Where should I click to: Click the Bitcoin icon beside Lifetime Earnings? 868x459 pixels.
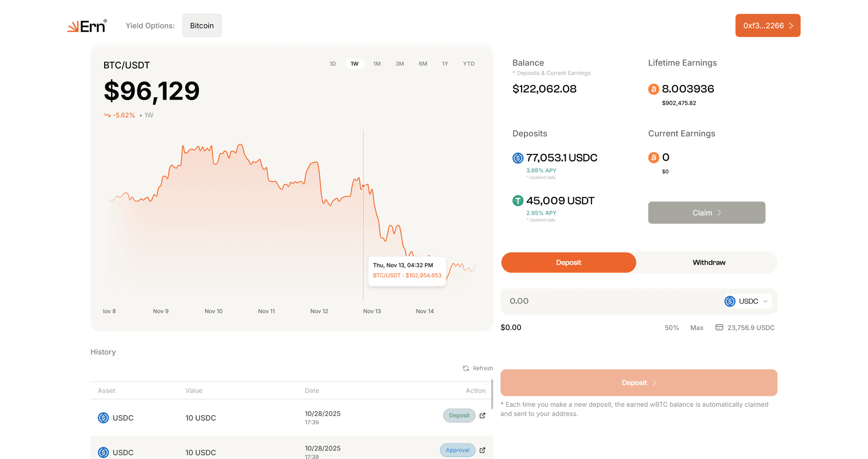[x=654, y=89]
